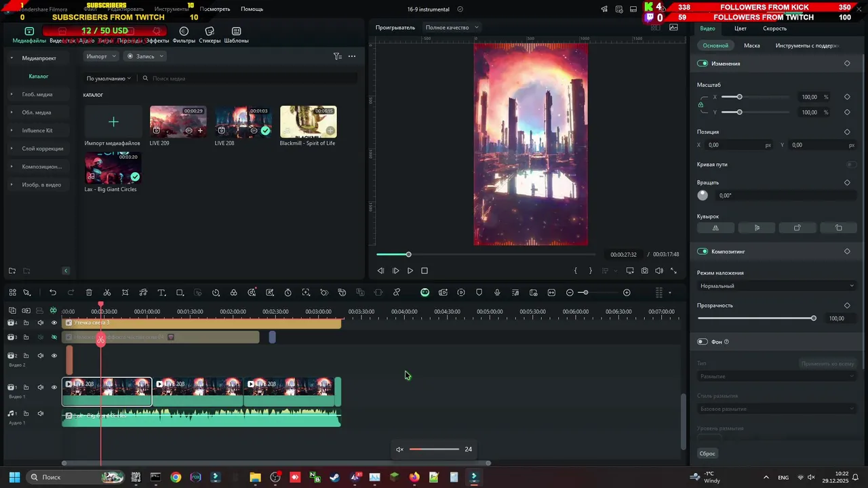Viewport: 868px width, 488px height.
Task: Open the Полное качество quality dropdown
Action: coord(452,28)
